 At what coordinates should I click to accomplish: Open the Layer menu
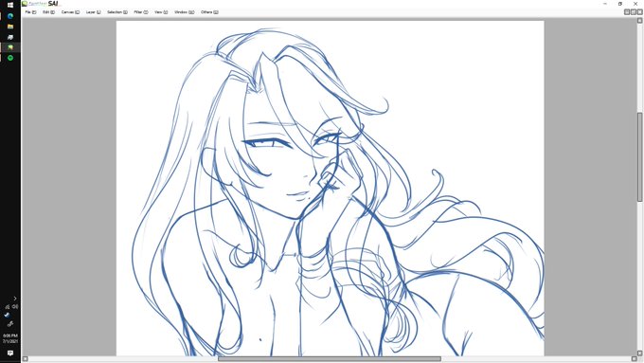point(93,12)
